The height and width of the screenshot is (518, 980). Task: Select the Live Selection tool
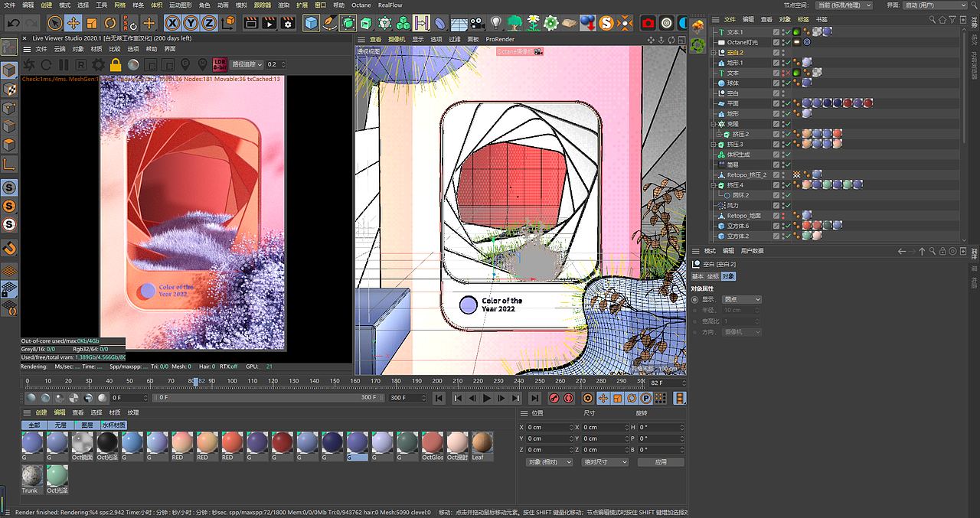[x=55, y=23]
